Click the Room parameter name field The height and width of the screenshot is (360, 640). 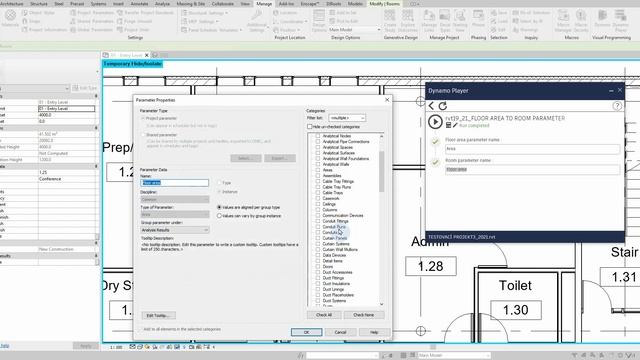(x=532, y=169)
